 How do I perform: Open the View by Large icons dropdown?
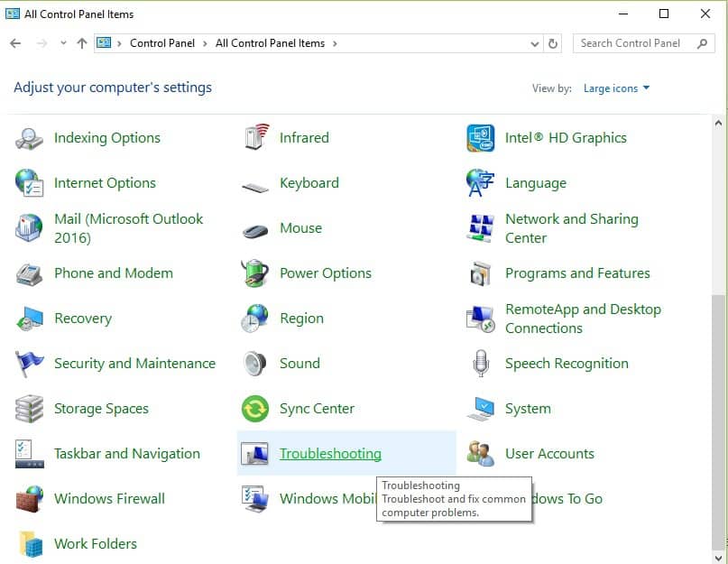click(x=616, y=88)
